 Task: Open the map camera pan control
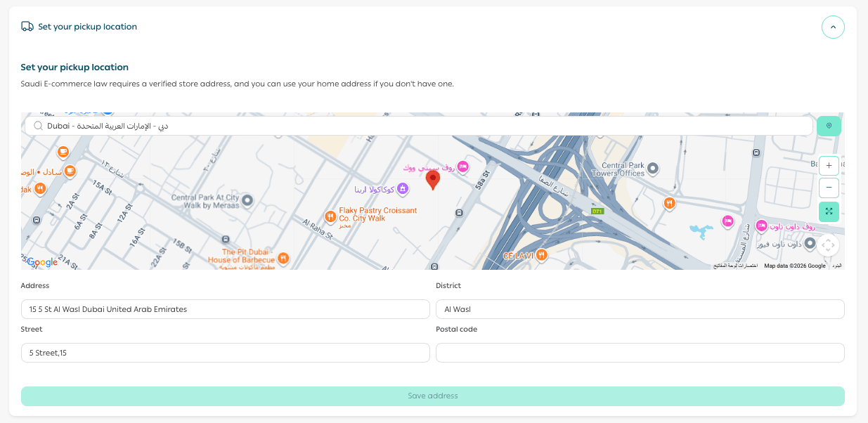click(828, 245)
